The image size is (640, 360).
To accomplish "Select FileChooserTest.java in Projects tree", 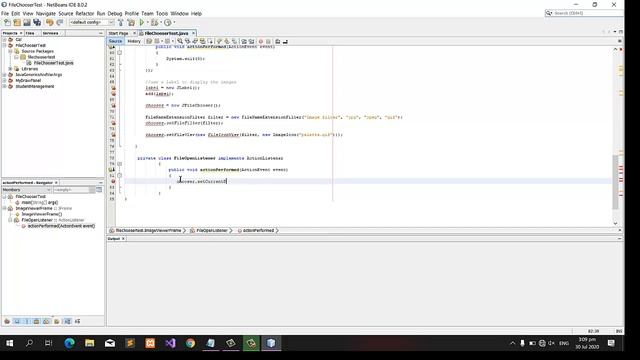I will (x=53, y=63).
